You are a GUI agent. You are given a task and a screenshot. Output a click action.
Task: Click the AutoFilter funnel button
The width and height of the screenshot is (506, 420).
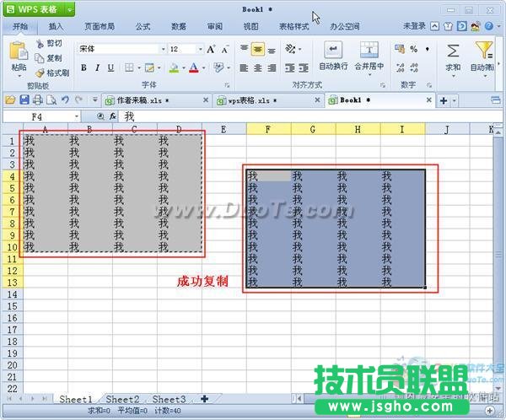coord(482,58)
